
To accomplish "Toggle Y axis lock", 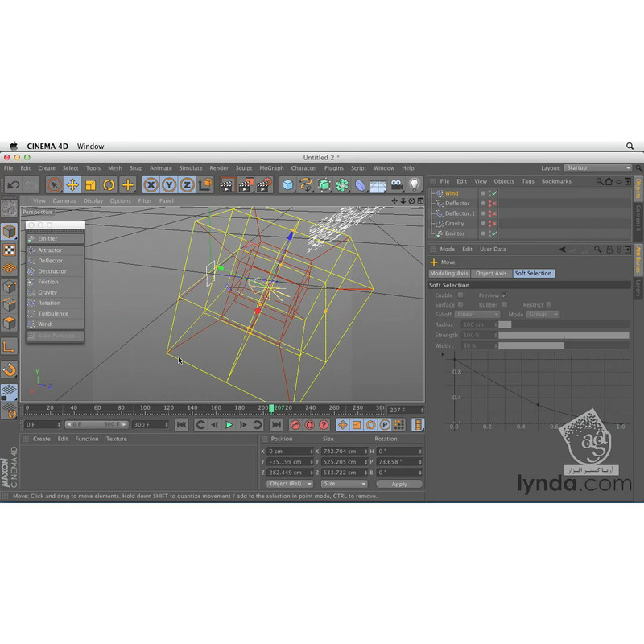I will tap(169, 185).
